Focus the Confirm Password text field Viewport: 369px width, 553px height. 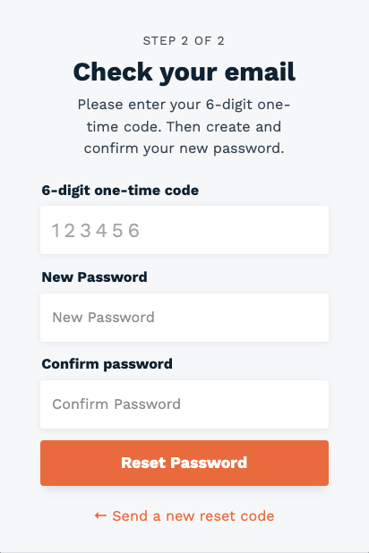pos(184,404)
